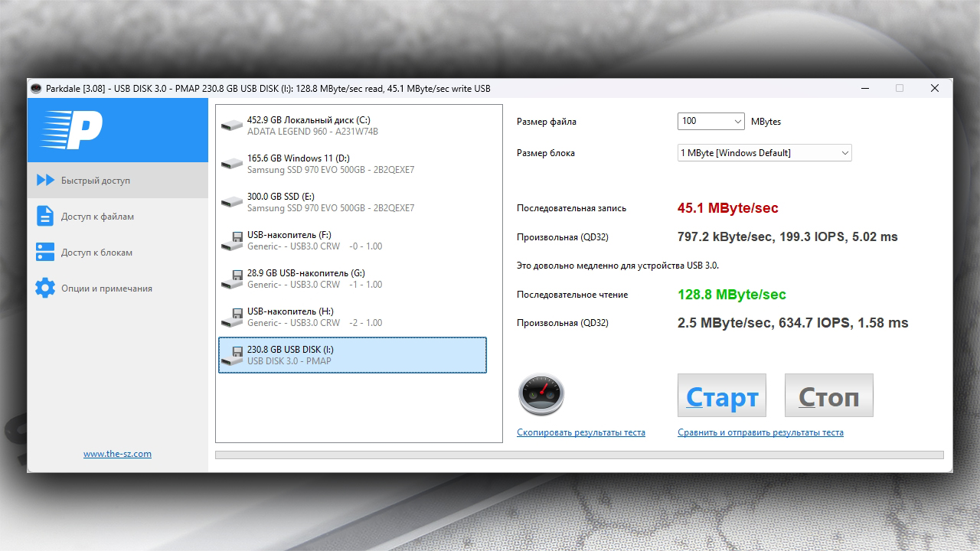Click the Опции и примечания gear icon
Screen dimensions: 980x551
[45, 289]
